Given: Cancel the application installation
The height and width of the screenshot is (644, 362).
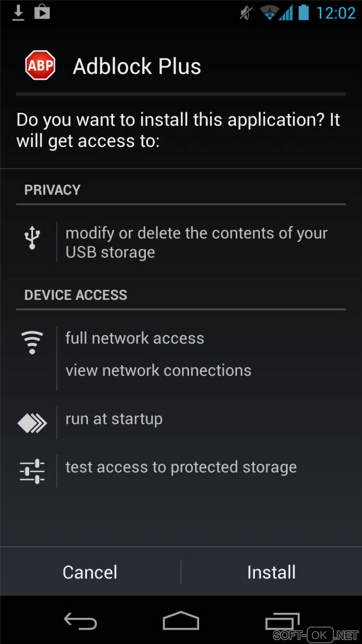Looking at the screenshot, I should [x=90, y=572].
